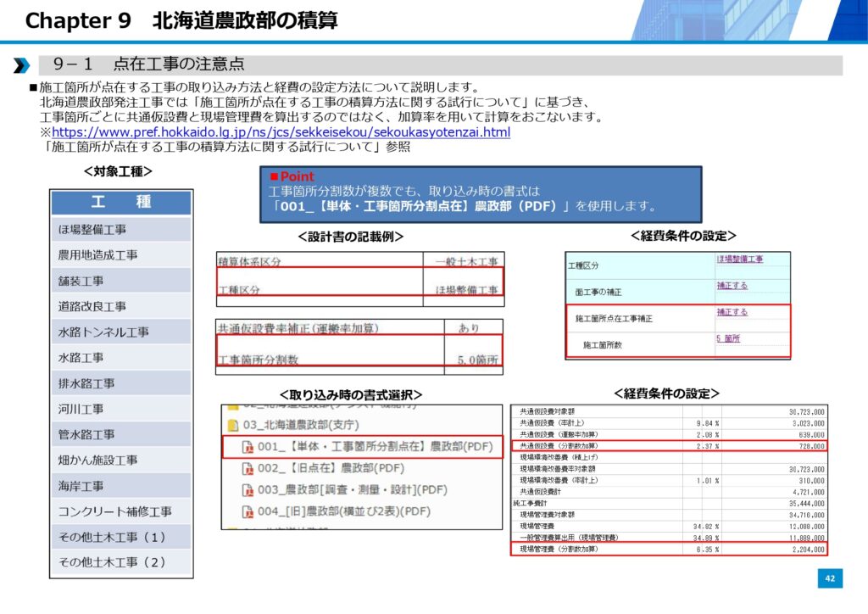
Task: Open the pref.hokkaido.lg.jp URL link
Action: tap(281, 132)
